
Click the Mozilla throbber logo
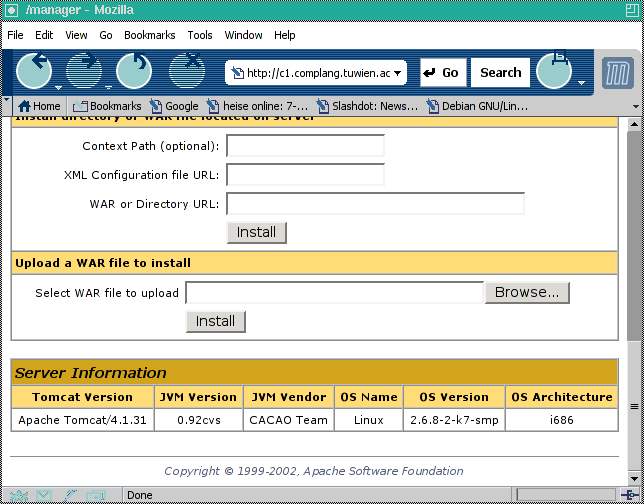pos(618,73)
